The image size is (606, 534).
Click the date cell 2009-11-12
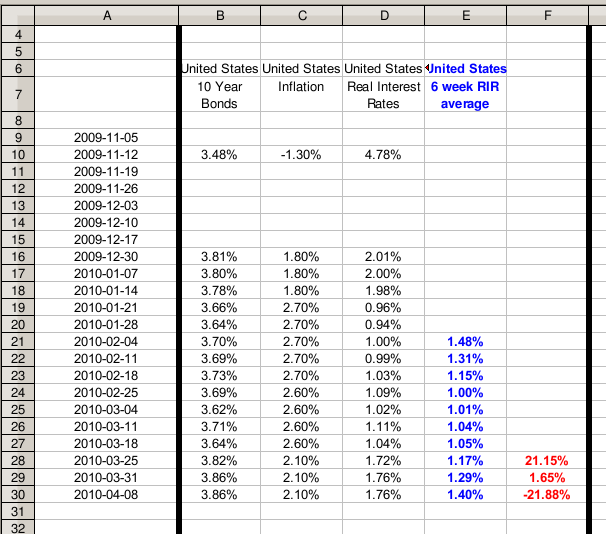[106, 155]
